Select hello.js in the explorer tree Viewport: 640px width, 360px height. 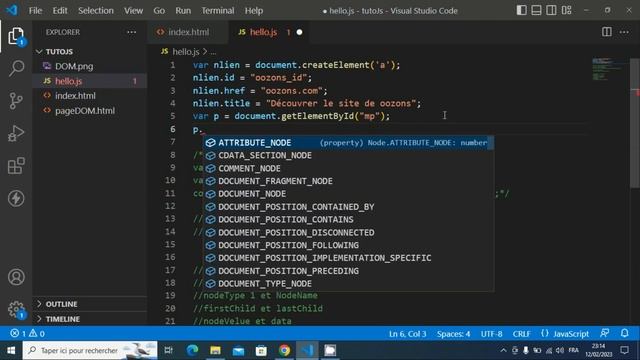[x=90, y=81]
